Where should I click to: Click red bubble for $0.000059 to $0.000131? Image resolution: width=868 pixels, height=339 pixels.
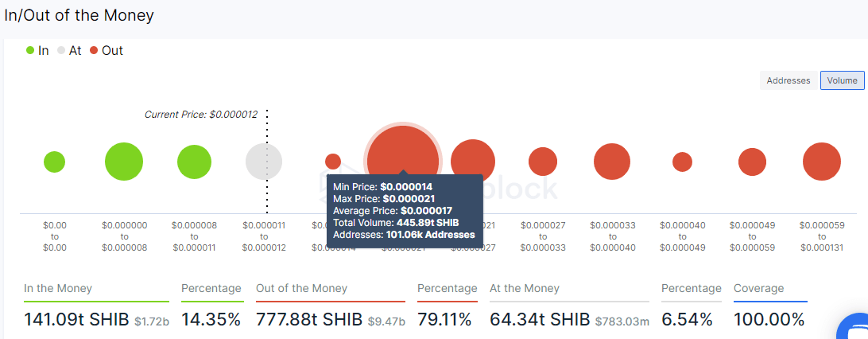[x=821, y=162]
